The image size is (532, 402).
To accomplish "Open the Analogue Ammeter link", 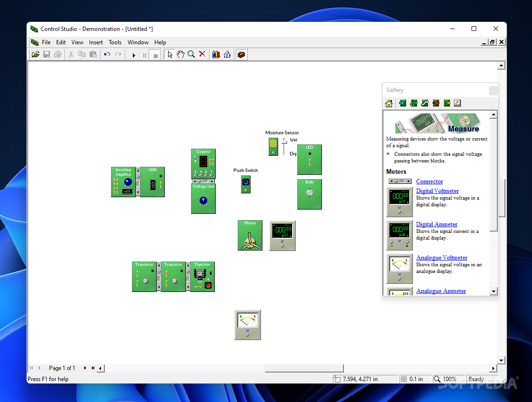I will tap(441, 291).
